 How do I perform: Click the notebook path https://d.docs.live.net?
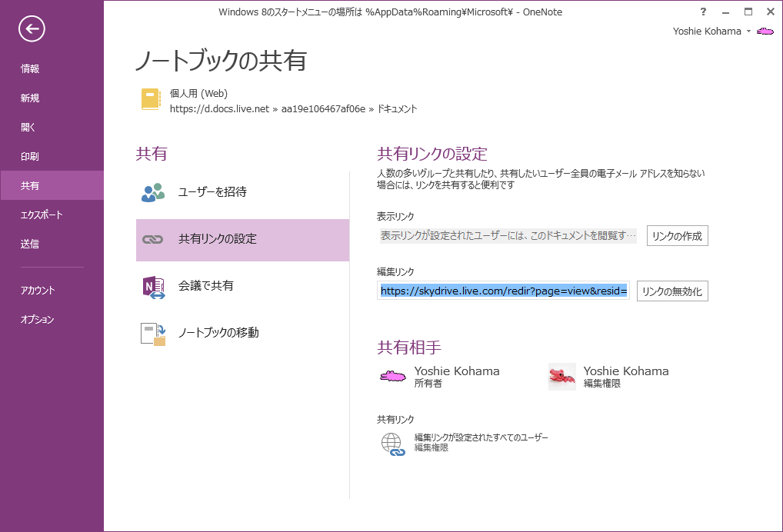pyautogui.click(x=219, y=109)
